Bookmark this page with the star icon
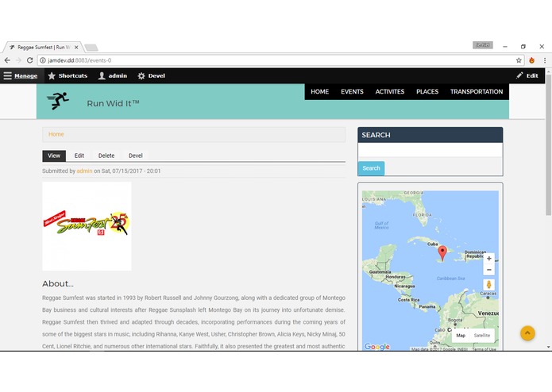552x392 pixels. click(519, 60)
